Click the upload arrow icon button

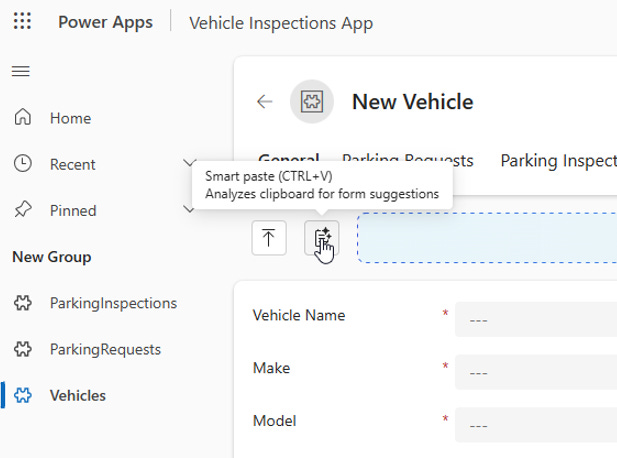coord(269,238)
